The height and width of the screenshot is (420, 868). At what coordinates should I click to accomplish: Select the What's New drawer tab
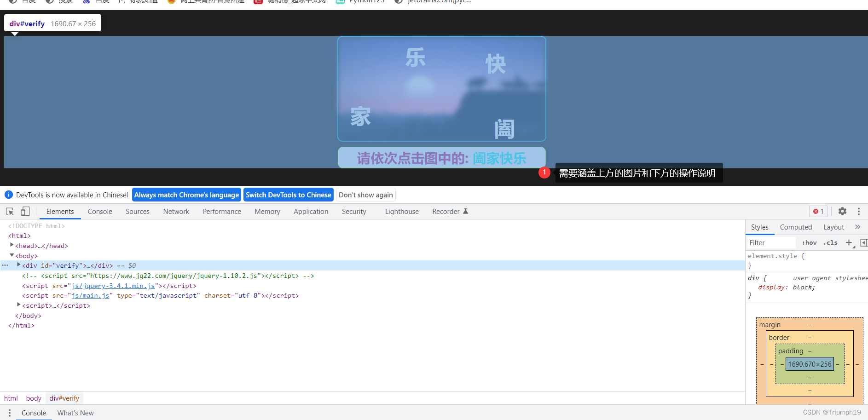point(75,413)
